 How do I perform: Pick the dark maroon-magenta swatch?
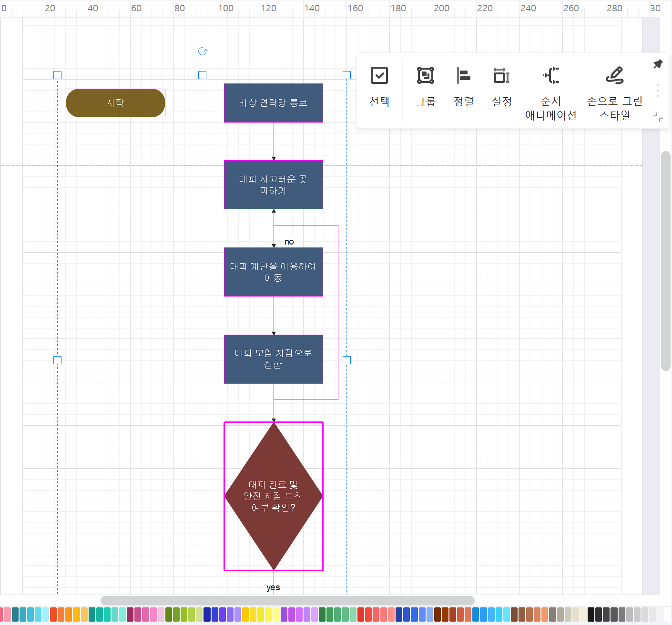click(130, 614)
